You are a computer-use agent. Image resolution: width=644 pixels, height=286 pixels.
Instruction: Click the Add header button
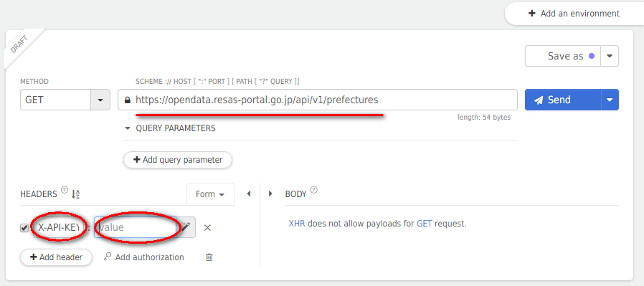(56, 257)
